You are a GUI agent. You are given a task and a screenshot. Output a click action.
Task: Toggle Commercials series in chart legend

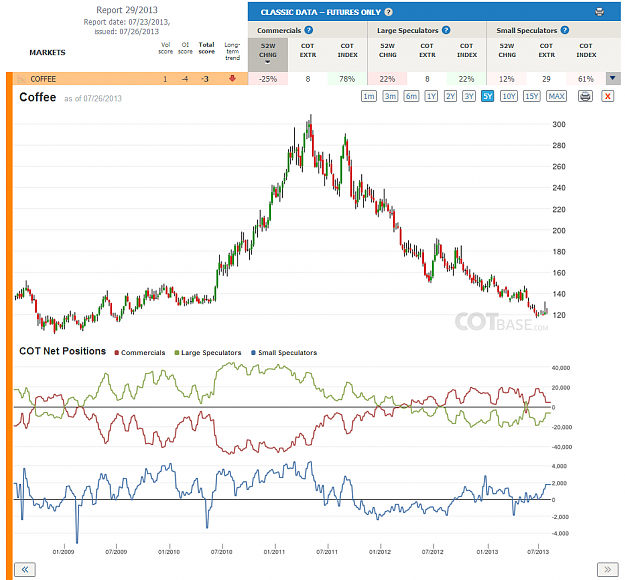pos(140,352)
